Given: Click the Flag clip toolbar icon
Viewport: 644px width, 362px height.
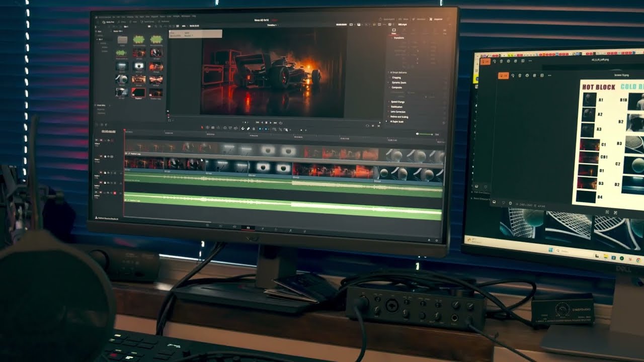Looking at the screenshot, I should pyautogui.click(x=260, y=129).
